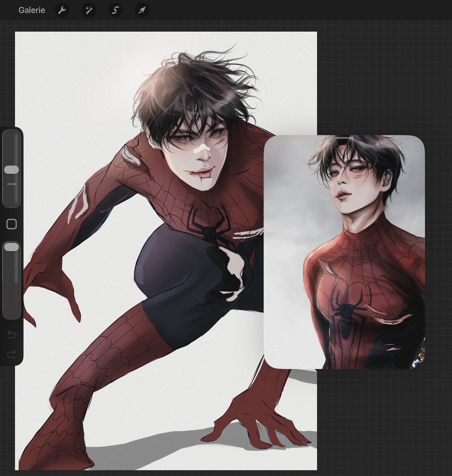The width and height of the screenshot is (452, 476).
Task: Undo the last stroke with the sidebar arrow
Action: 11,335
